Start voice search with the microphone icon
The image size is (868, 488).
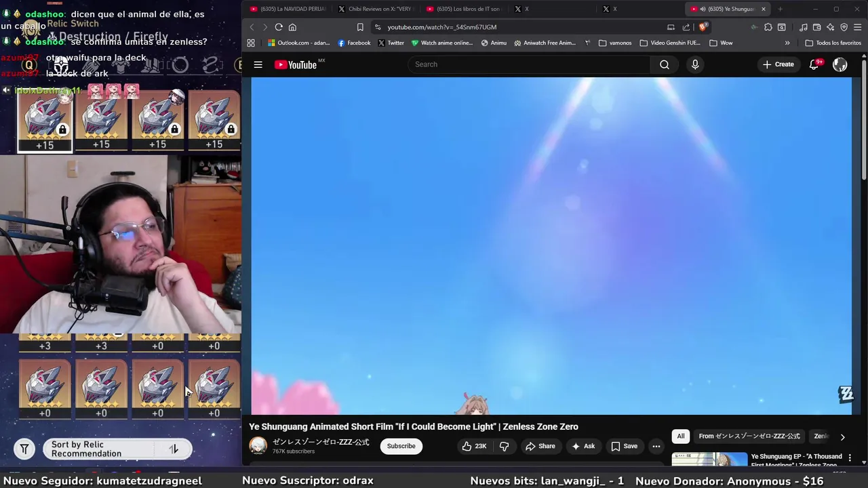point(695,64)
